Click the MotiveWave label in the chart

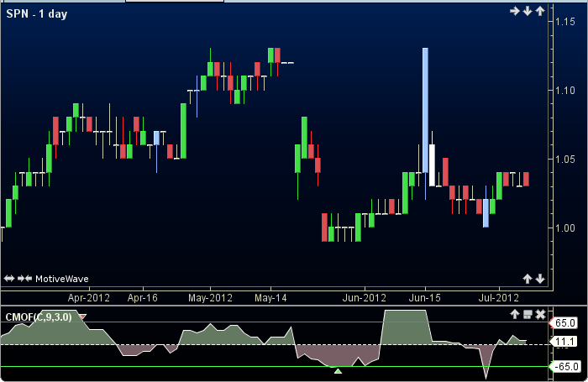tap(62, 279)
